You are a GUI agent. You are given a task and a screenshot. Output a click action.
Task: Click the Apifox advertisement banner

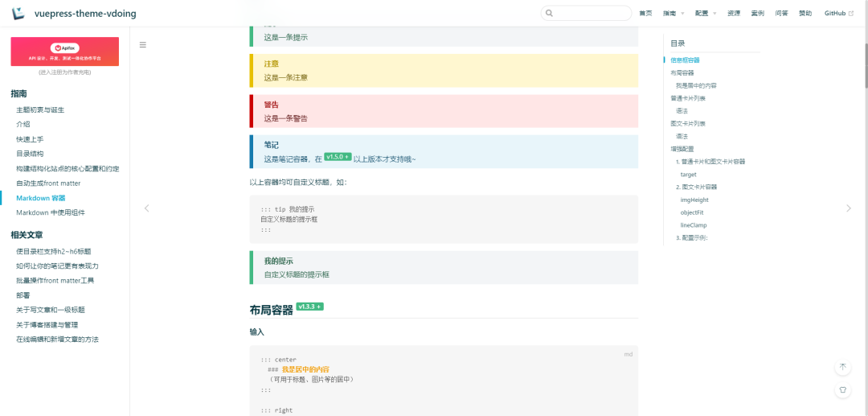[65, 51]
